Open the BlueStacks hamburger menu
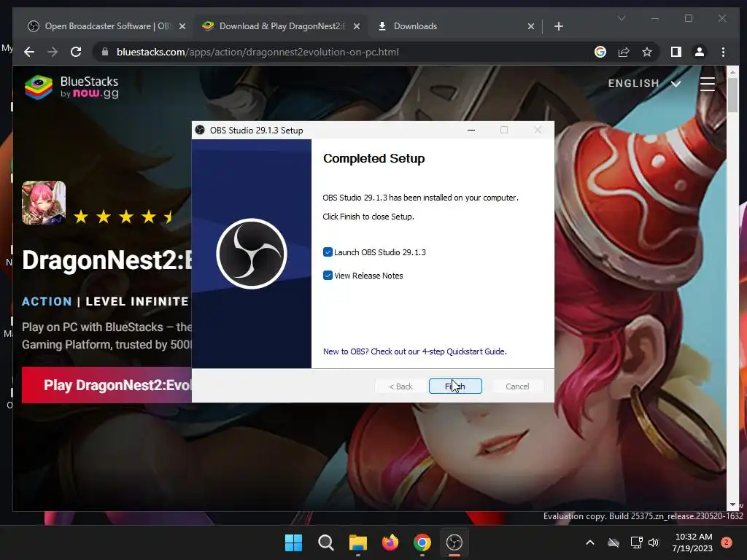 point(708,84)
